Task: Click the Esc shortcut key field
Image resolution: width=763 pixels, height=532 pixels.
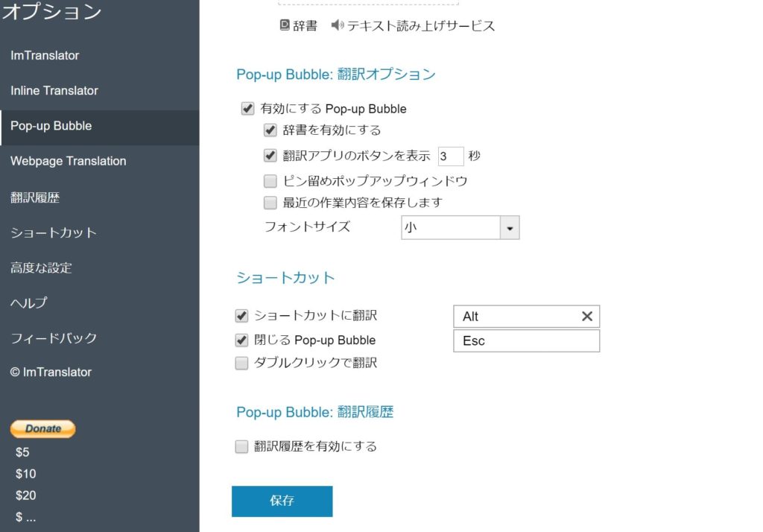Action: [526, 341]
